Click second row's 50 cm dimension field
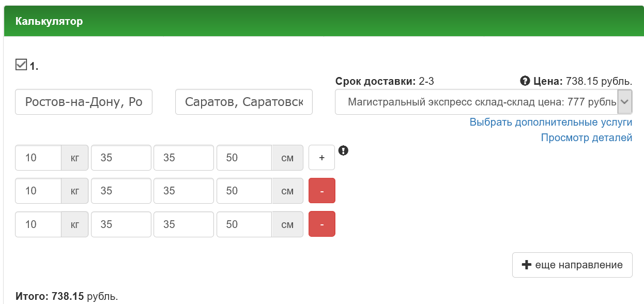644x304 pixels. 244,191
